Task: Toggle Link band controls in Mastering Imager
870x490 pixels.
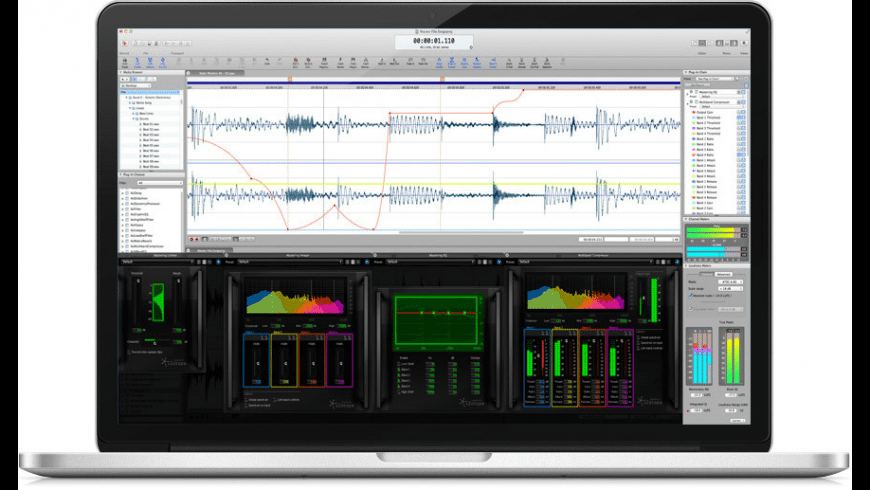Action: point(275,400)
